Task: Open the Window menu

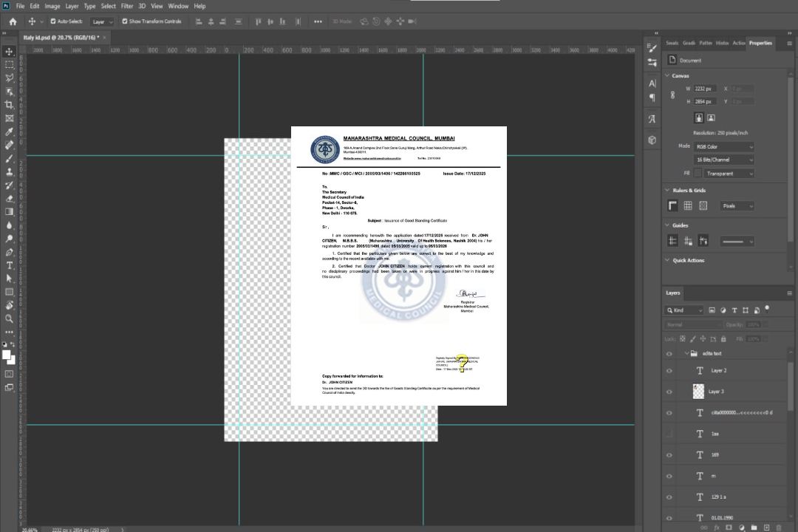Action: (178, 6)
